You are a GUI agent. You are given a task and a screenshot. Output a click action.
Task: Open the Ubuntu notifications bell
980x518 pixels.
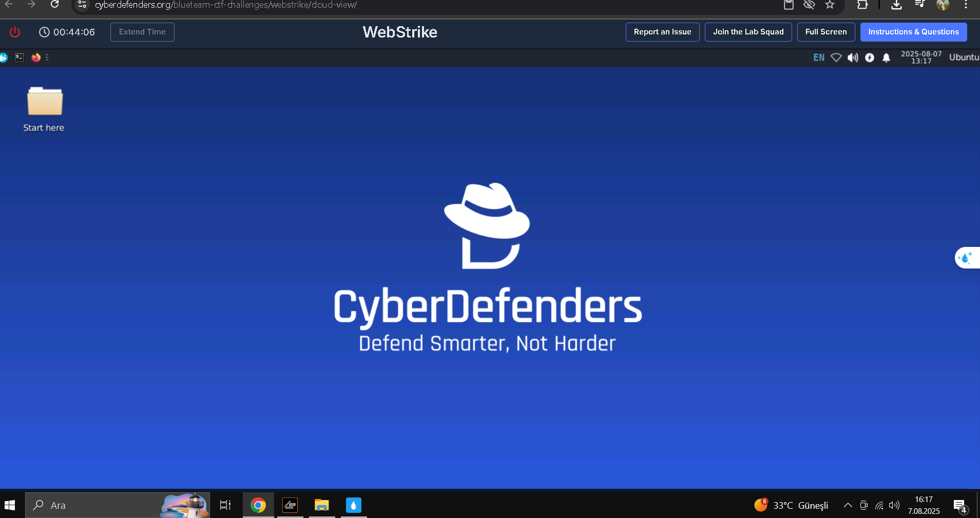886,57
